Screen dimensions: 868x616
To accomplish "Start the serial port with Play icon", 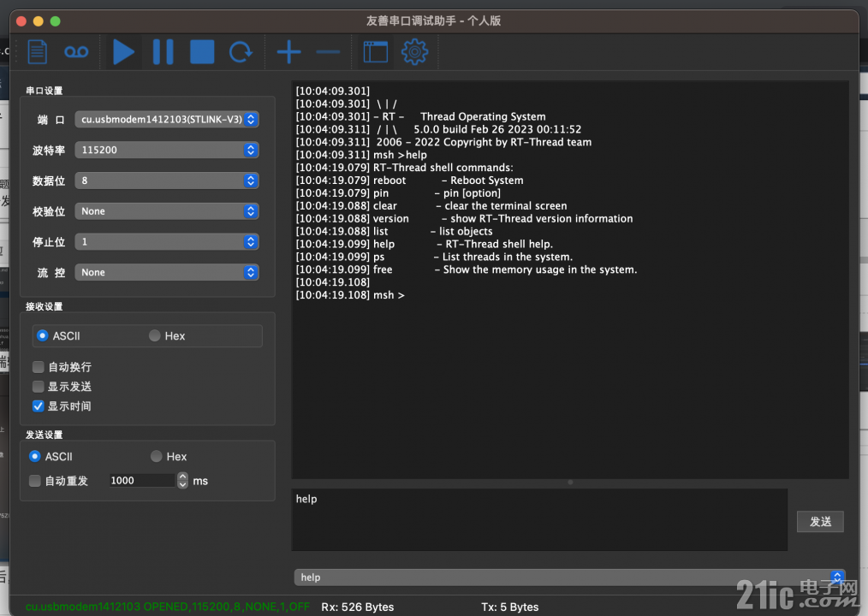I will point(123,52).
